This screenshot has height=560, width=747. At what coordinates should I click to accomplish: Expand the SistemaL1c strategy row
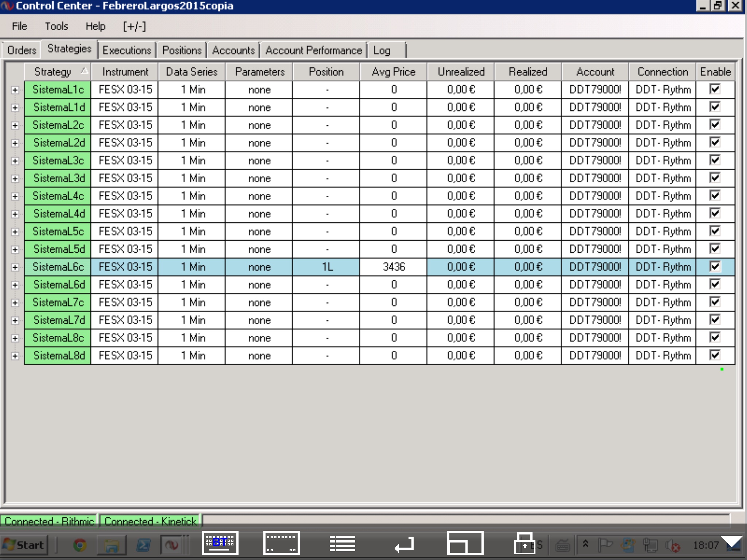15,90
